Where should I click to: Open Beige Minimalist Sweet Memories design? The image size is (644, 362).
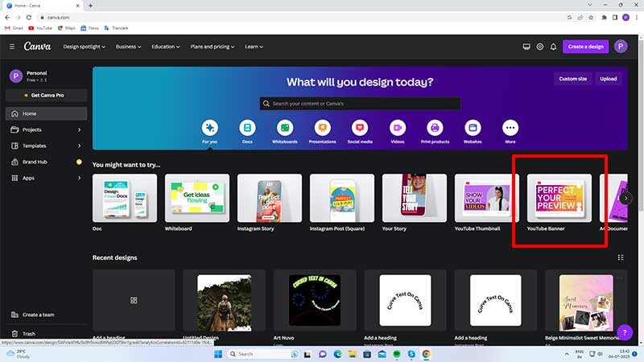click(x=586, y=300)
